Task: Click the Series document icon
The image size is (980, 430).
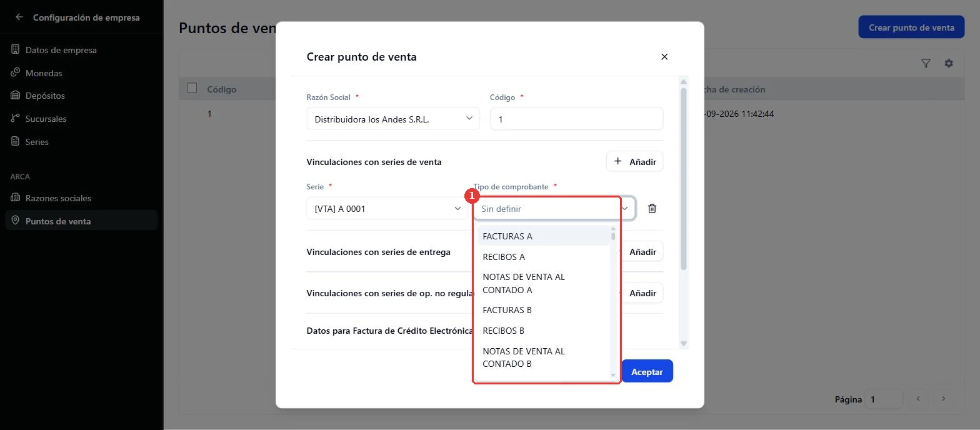Action: pyautogui.click(x=16, y=141)
